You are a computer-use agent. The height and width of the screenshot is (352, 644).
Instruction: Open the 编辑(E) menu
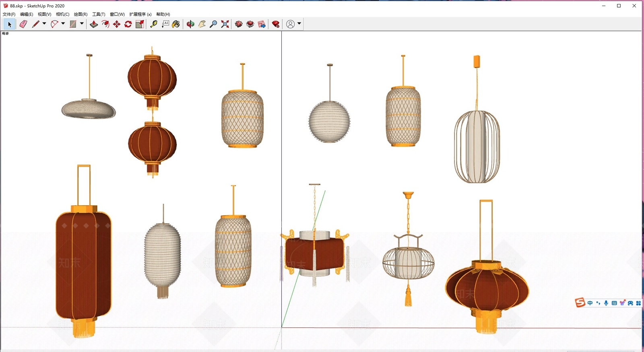click(x=27, y=14)
